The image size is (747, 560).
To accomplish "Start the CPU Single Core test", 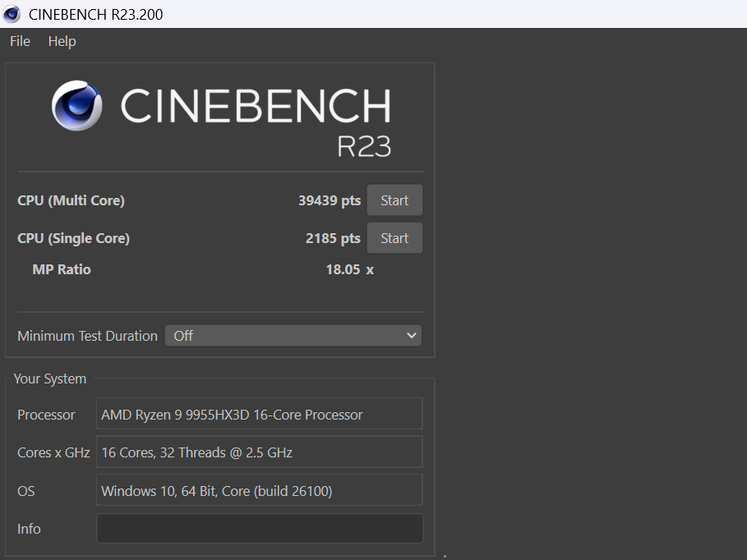I will click(x=394, y=238).
